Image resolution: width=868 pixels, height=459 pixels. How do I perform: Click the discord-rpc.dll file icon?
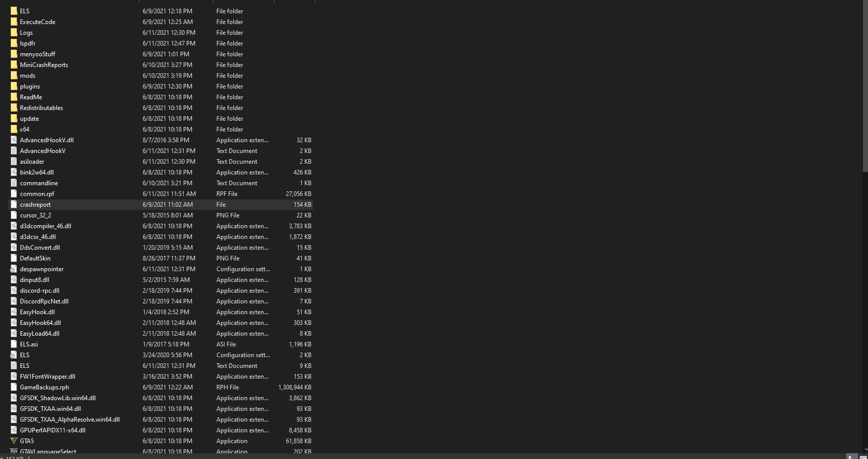pos(14,290)
